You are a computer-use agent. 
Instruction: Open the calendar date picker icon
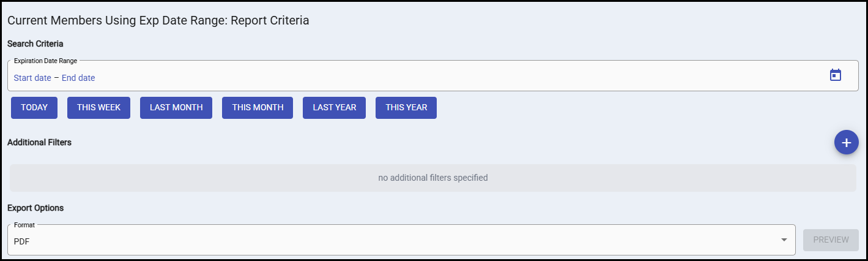[x=835, y=75]
